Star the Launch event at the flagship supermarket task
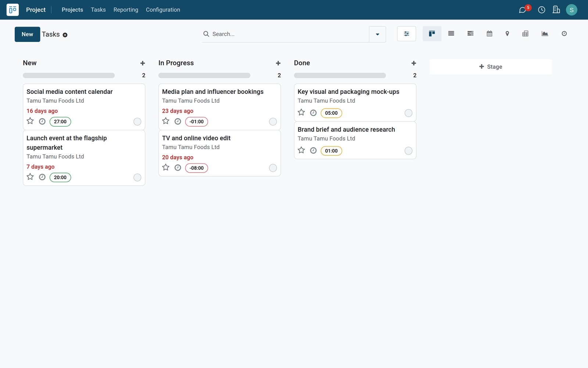588x368 pixels. click(30, 177)
